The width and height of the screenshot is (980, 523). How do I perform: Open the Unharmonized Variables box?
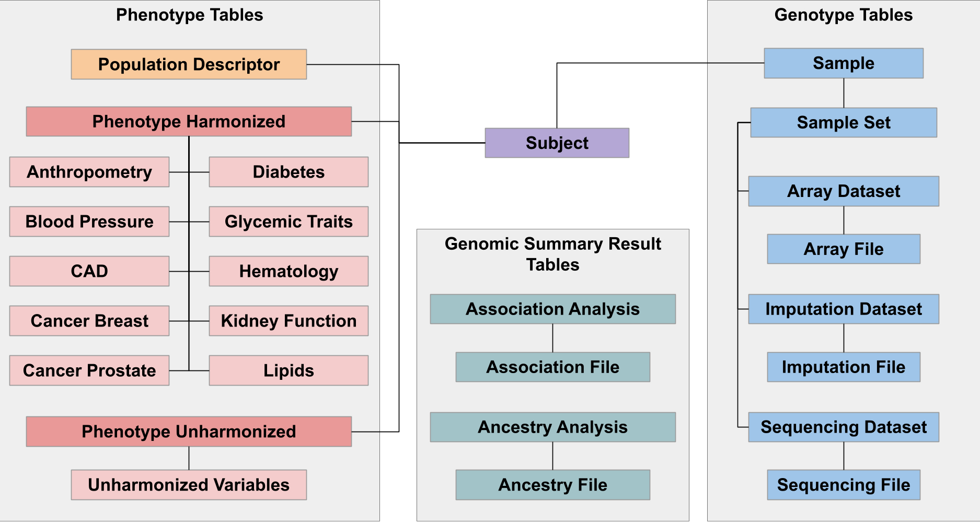(189, 485)
